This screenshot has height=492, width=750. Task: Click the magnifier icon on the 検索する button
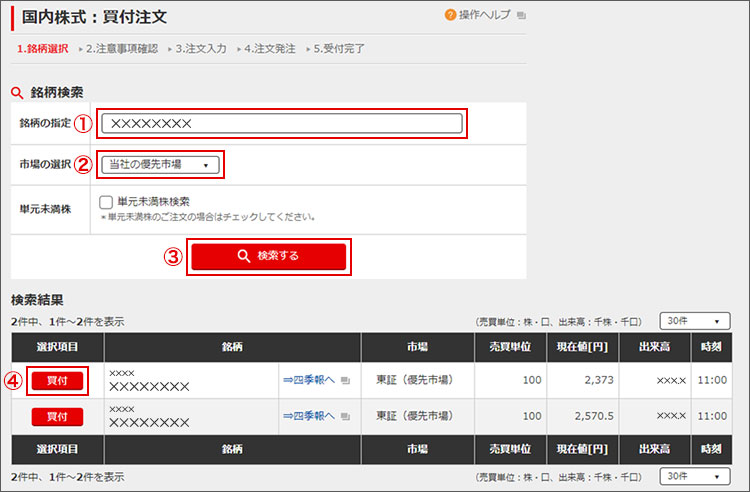[244, 256]
